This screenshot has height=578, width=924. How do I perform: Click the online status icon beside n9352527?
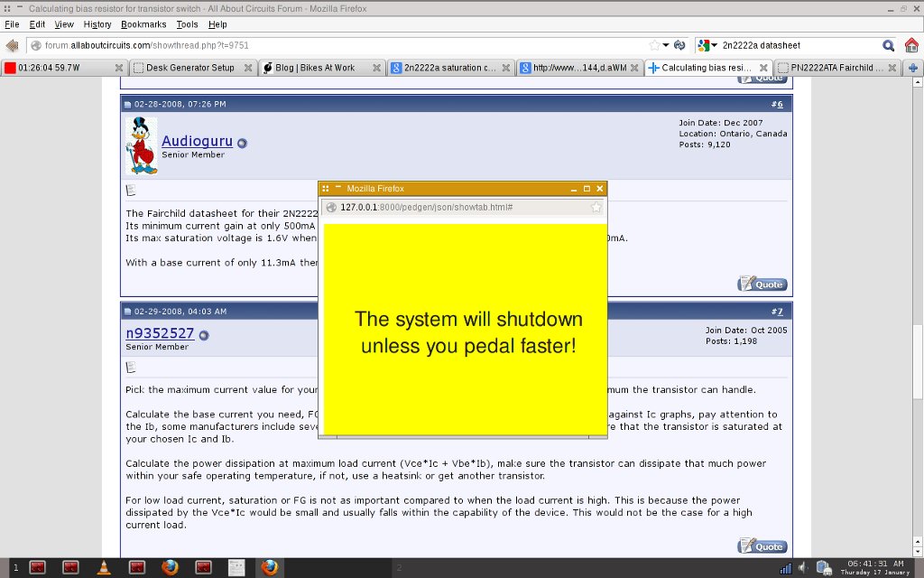pyautogui.click(x=204, y=335)
